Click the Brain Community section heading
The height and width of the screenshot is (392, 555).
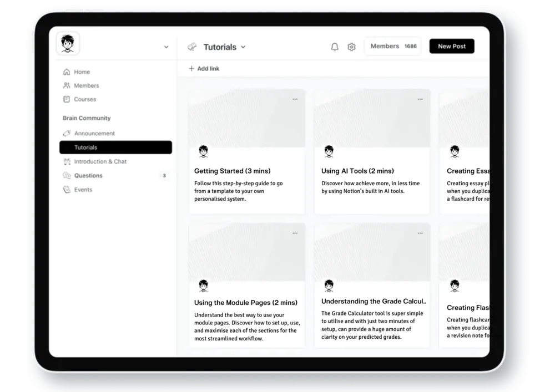[87, 118]
